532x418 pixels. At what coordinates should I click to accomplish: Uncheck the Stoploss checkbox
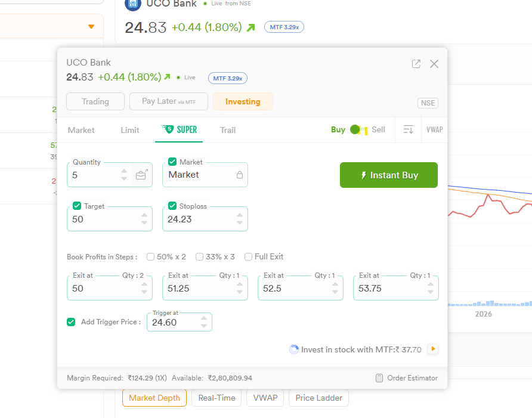(172, 206)
